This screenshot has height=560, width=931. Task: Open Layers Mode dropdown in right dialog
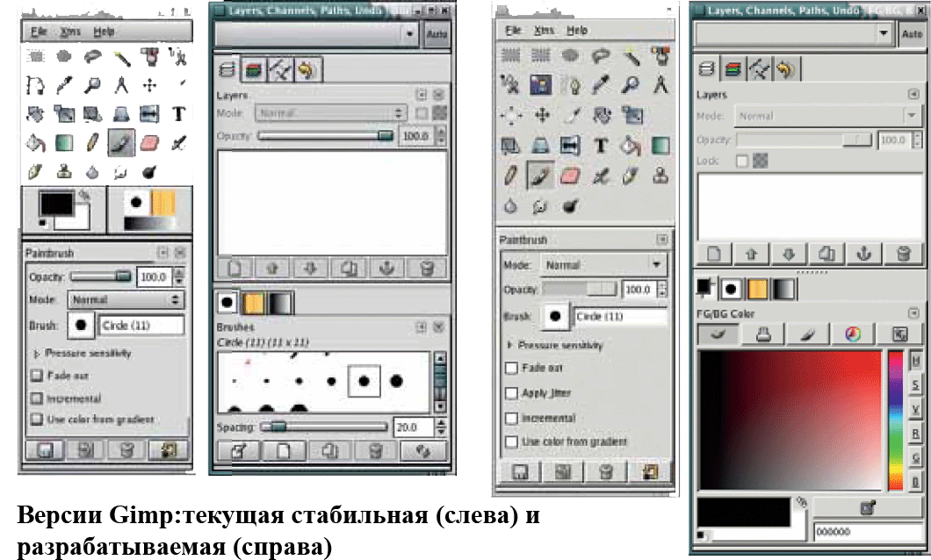click(826, 116)
